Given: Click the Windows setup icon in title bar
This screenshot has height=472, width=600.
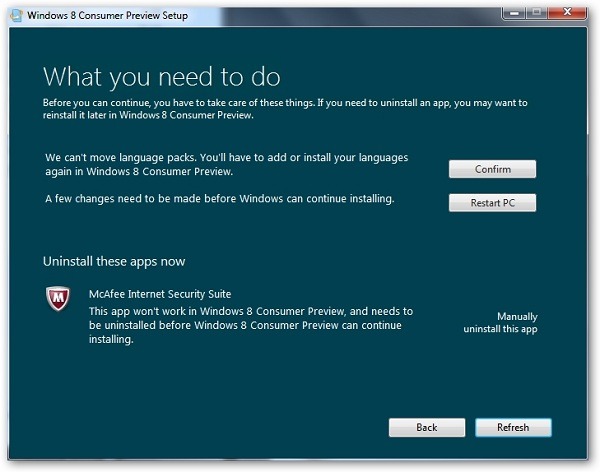Looking at the screenshot, I should click(16, 15).
